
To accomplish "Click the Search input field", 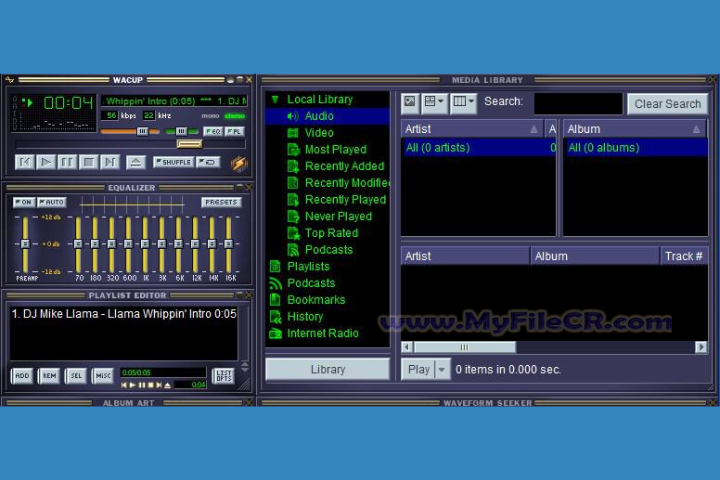I will [x=578, y=103].
